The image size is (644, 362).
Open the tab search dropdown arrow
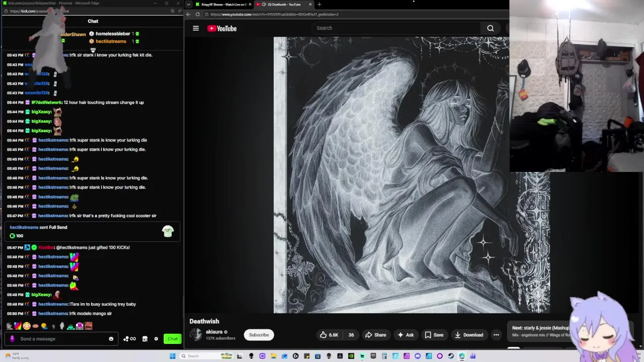coord(188,4)
